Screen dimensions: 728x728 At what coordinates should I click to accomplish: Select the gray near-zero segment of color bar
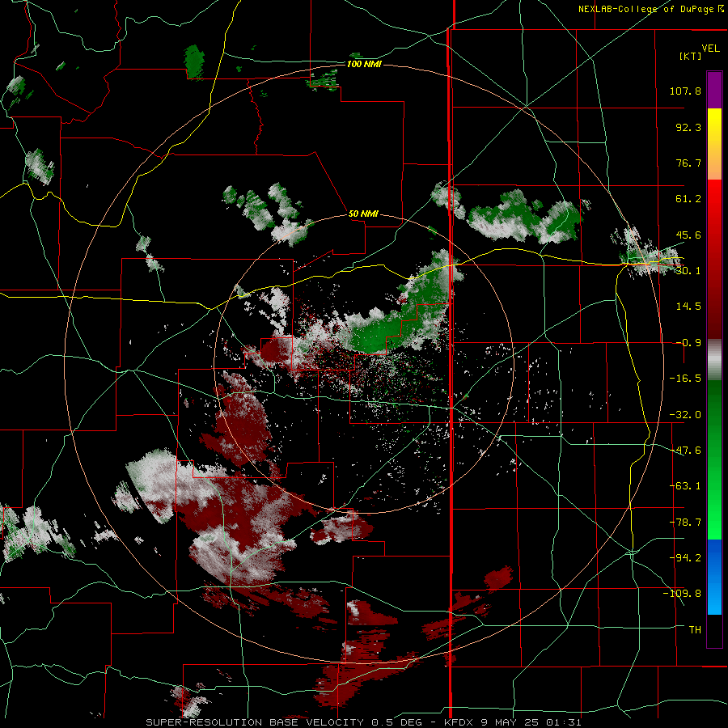[x=714, y=360]
